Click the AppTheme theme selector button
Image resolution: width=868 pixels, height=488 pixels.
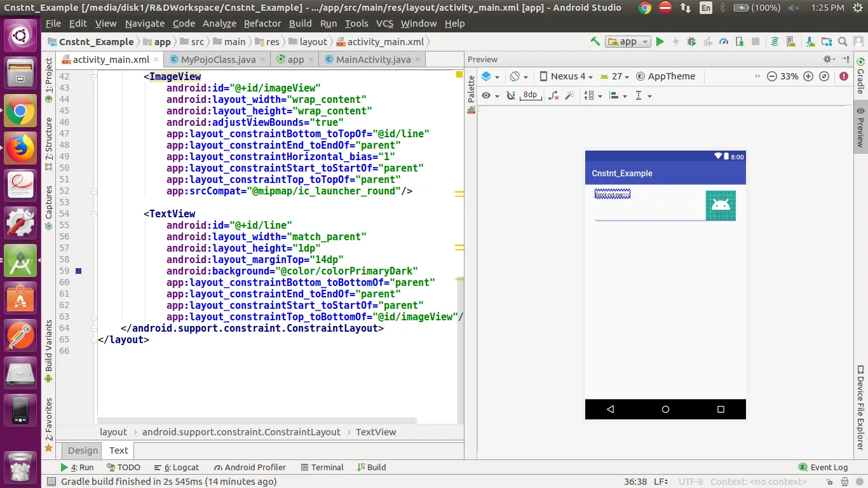tap(665, 76)
